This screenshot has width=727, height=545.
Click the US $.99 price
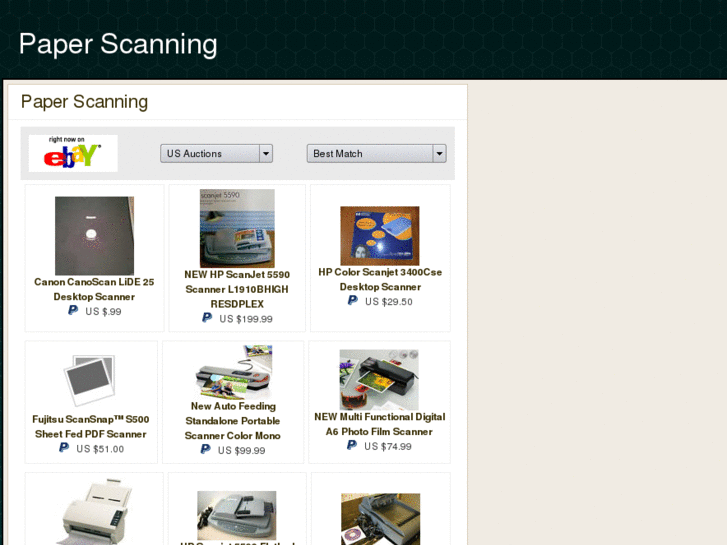pyautogui.click(x=103, y=312)
